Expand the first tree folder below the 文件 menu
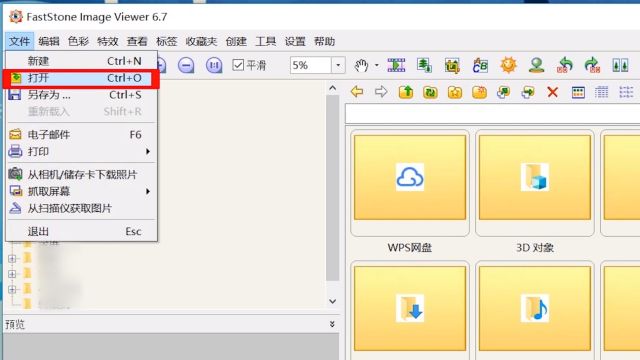This screenshot has height=360, width=640. coord(12,258)
